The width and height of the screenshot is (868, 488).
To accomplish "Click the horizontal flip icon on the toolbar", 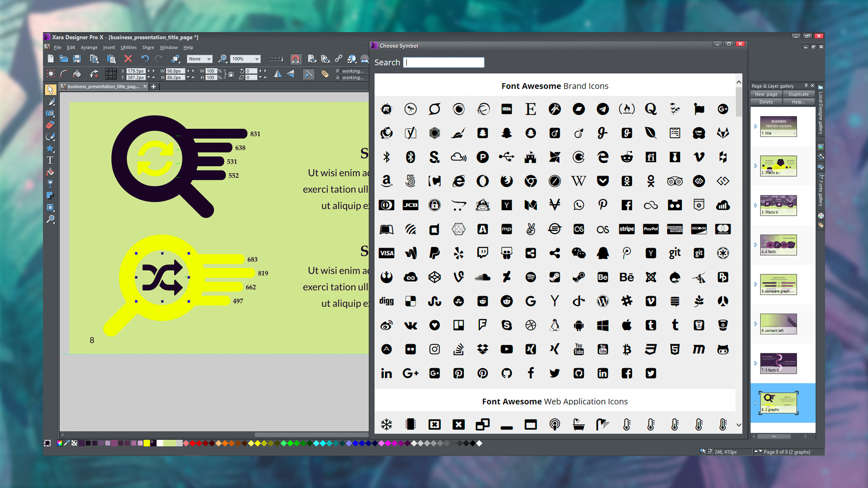I will pos(278,74).
